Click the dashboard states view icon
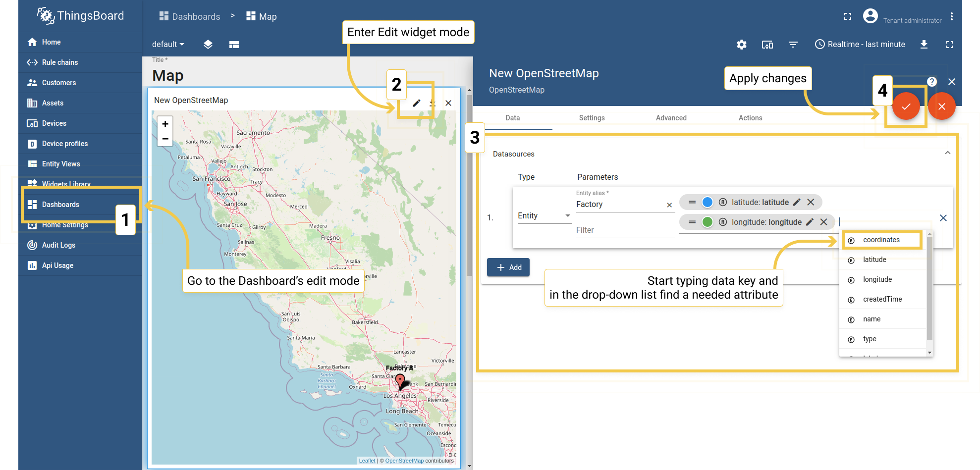The height and width of the screenshot is (470, 980). point(234,45)
